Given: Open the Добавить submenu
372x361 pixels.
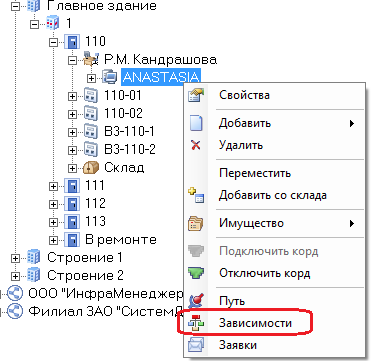Looking at the screenshot, I should click(274, 123).
